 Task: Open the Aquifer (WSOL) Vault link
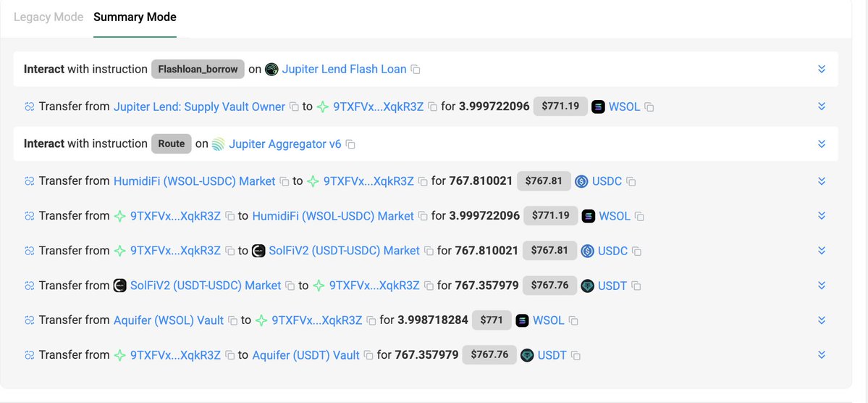[x=169, y=320]
